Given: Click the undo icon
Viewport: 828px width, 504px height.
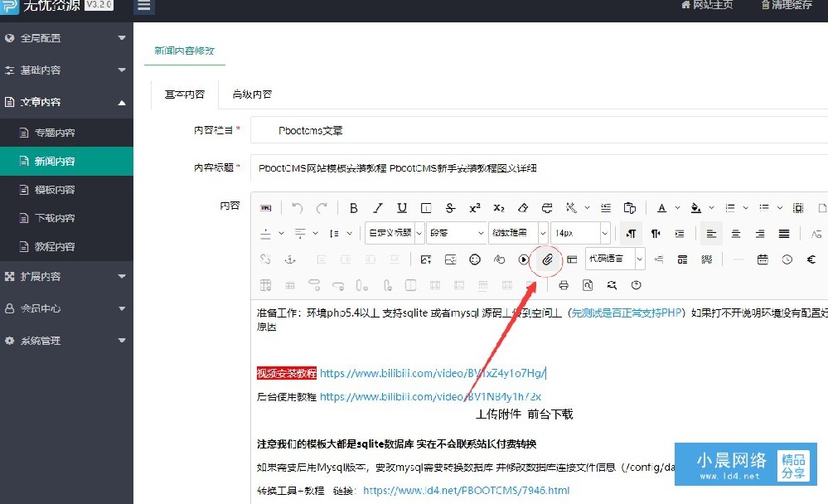Looking at the screenshot, I should click(x=298, y=208).
